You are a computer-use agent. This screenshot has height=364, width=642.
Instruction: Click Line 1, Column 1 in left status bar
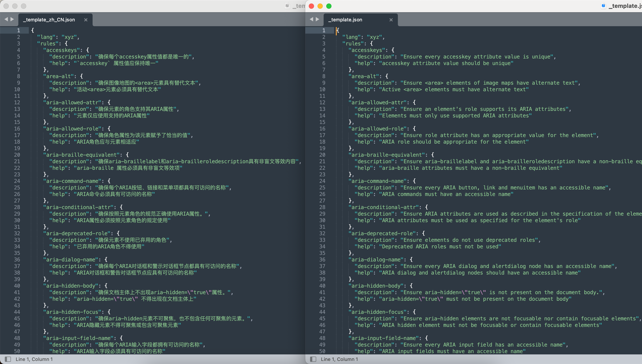[x=34, y=359]
